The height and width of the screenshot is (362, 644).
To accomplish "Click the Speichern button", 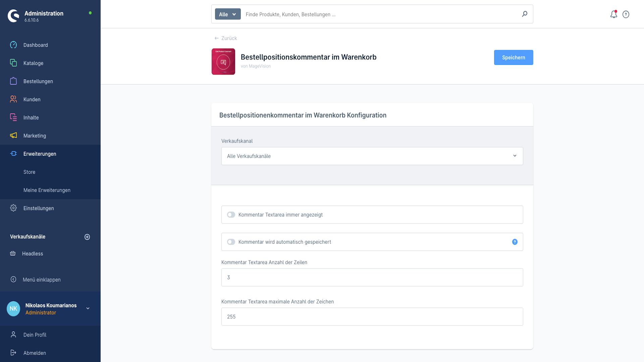I will click(514, 58).
